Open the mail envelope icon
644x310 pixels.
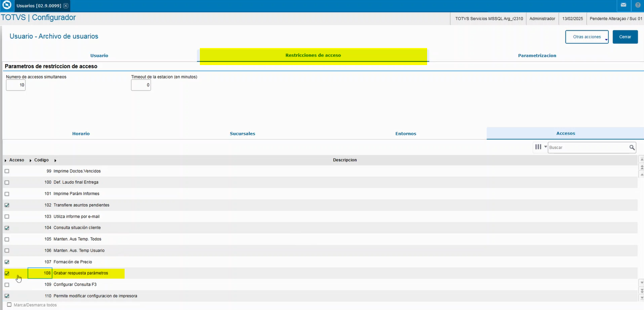pyautogui.click(x=623, y=5)
